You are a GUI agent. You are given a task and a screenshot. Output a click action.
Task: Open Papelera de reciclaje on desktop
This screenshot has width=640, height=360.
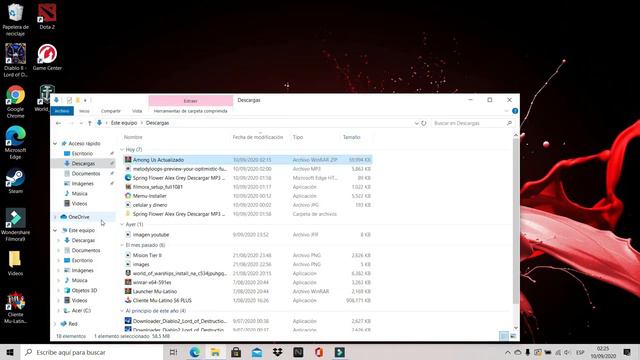coord(16,19)
